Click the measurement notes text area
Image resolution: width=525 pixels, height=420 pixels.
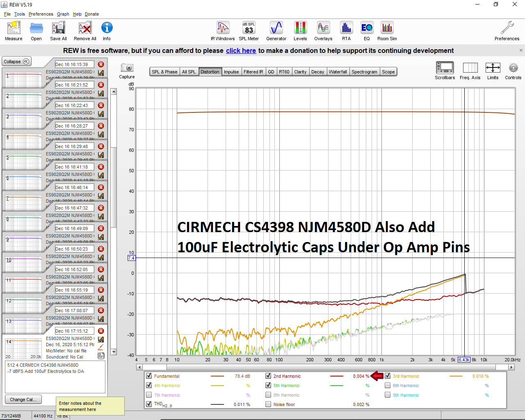55,377
